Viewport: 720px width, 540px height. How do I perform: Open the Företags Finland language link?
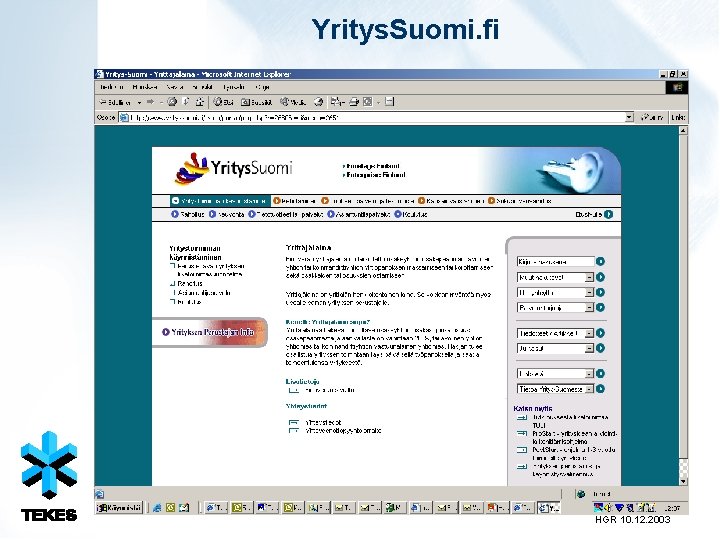tap(371, 166)
